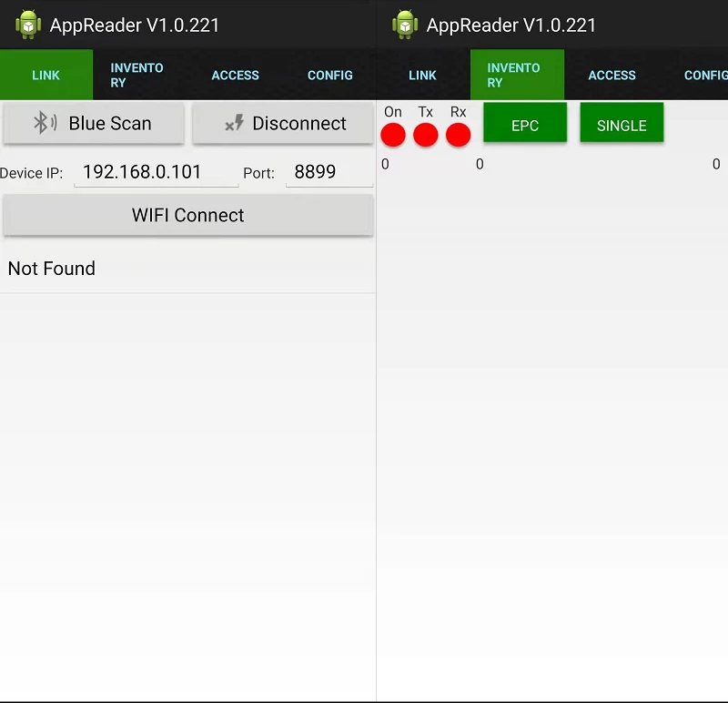Image resolution: width=728 pixels, height=703 pixels.
Task: Click the Port label
Action: (258, 173)
